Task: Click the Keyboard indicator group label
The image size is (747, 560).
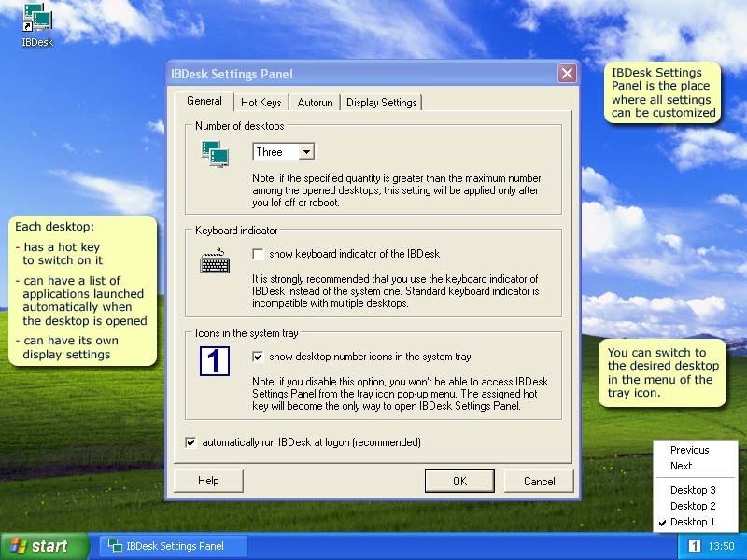Action: [236, 231]
